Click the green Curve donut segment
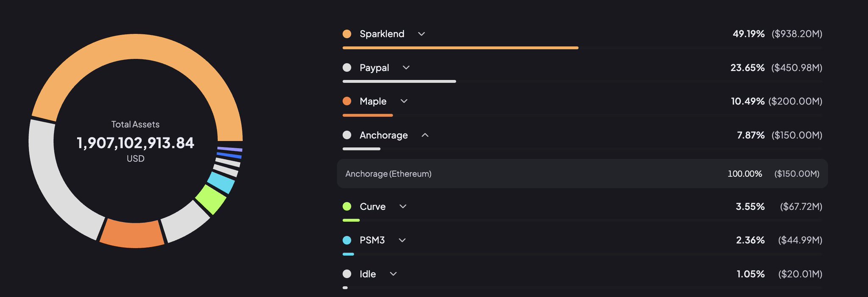The image size is (868, 297). [x=211, y=199]
